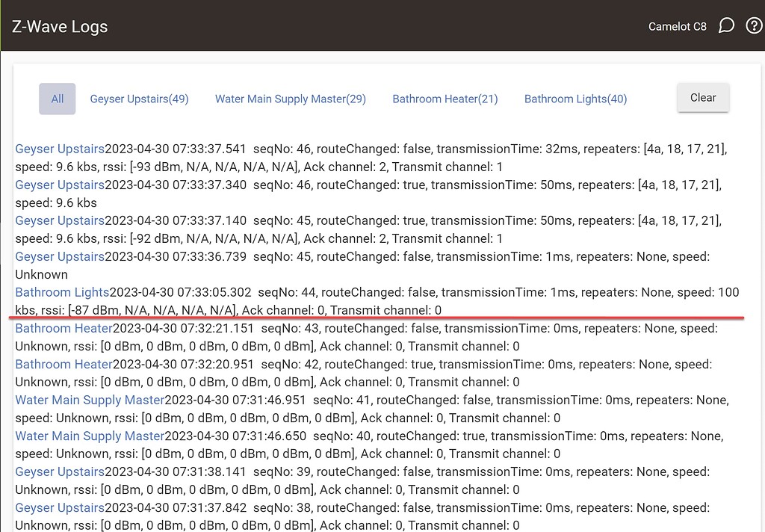Follow Geyser Upstairs link at 07:33:36.739

60,256
